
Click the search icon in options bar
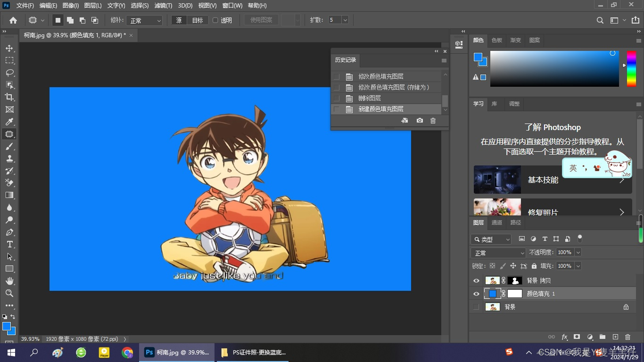600,20
